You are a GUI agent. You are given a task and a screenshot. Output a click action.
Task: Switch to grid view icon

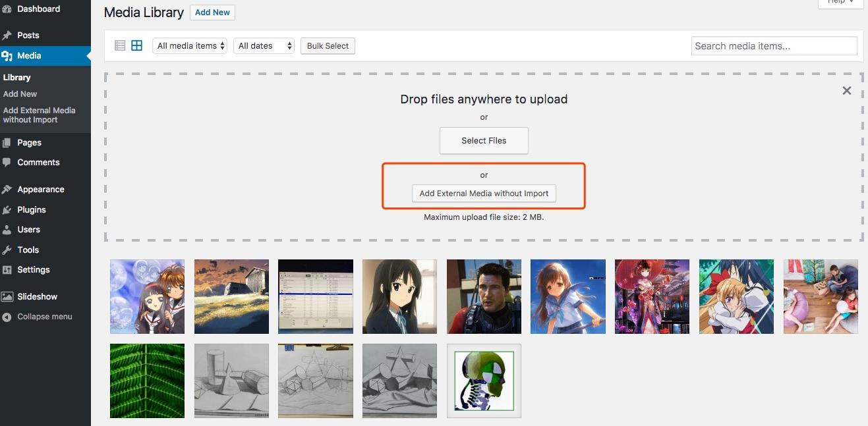(136, 45)
